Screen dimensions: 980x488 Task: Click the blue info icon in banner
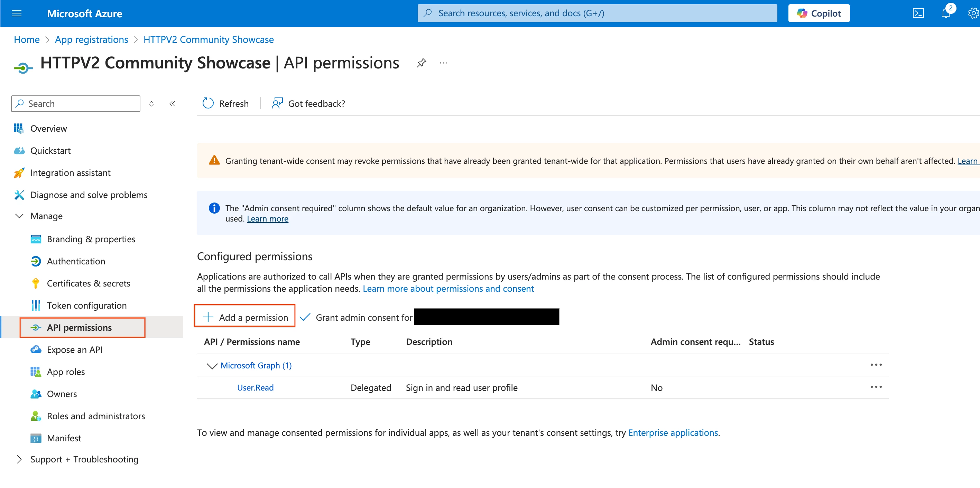click(x=214, y=208)
